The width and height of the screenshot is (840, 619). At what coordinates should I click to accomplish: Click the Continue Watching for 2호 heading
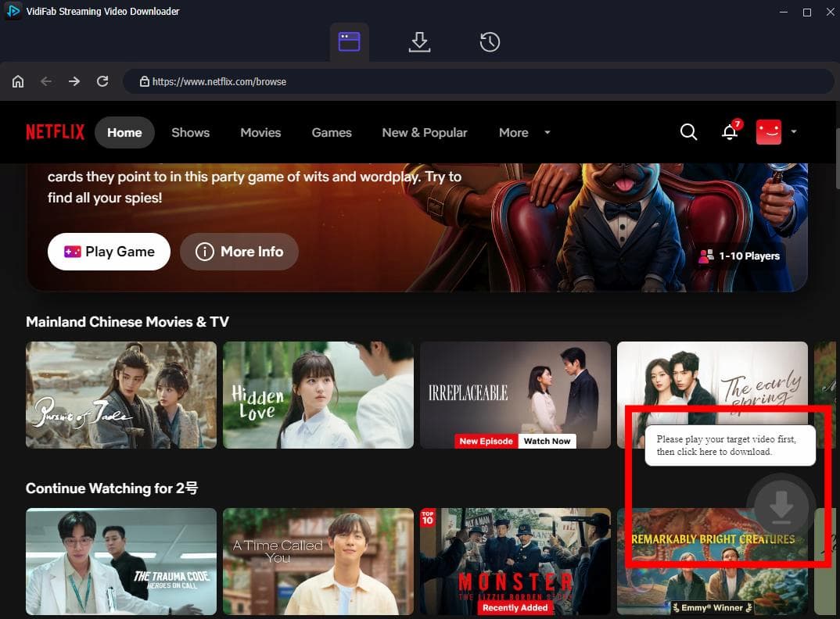[x=112, y=488]
